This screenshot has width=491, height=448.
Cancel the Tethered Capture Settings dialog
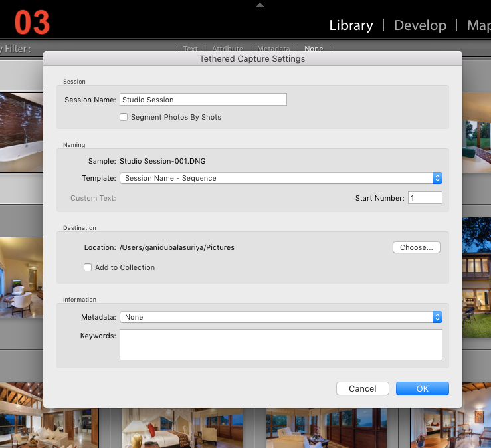pyautogui.click(x=363, y=388)
